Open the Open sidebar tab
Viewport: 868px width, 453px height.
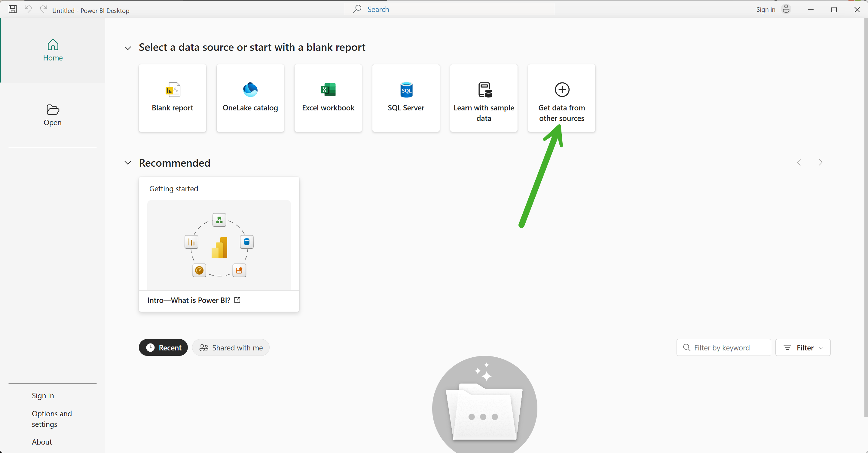click(53, 116)
